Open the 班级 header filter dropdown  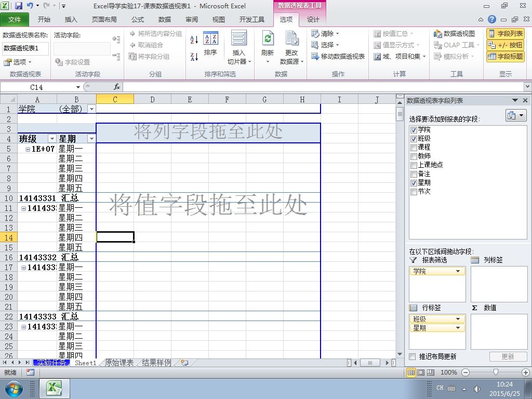(52, 138)
